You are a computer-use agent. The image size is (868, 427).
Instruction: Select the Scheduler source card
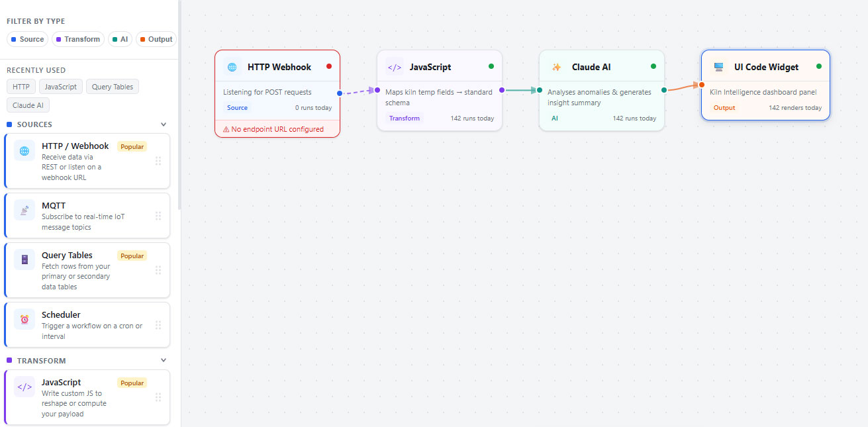point(87,325)
